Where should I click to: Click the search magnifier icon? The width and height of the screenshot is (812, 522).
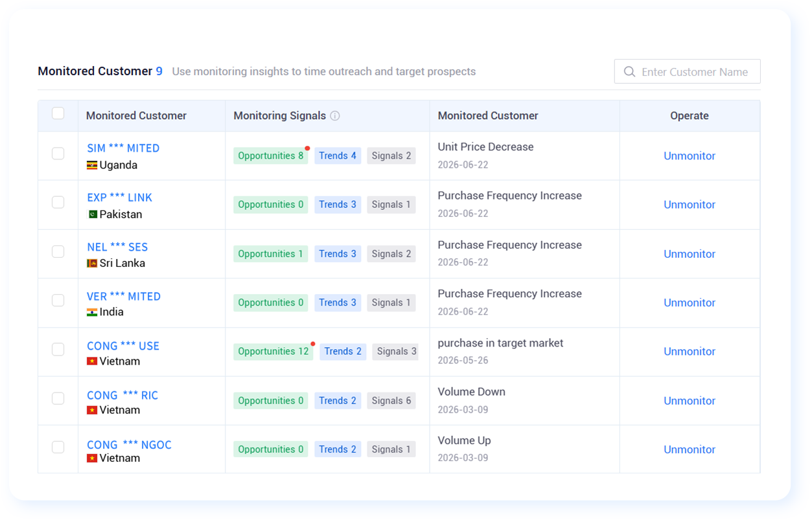point(629,72)
